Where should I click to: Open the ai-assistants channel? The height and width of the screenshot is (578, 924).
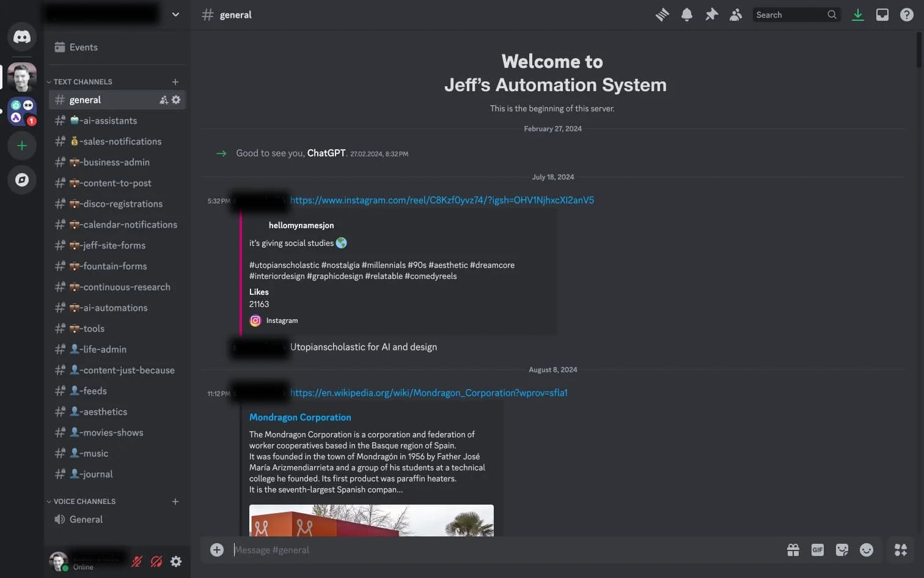(x=117, y=120)
